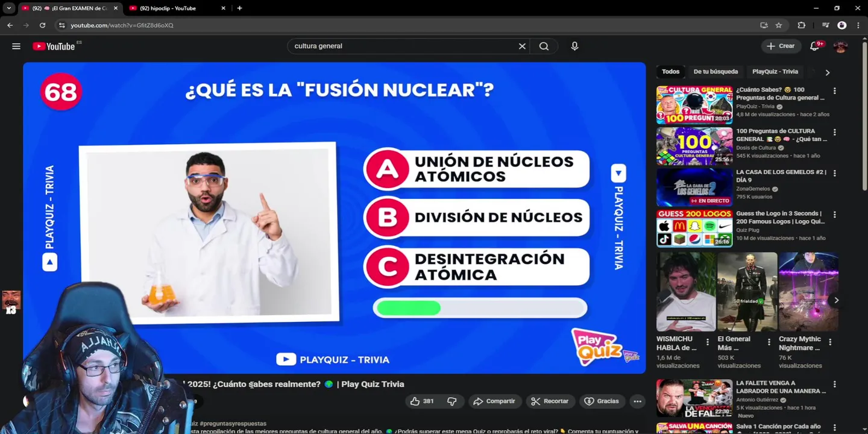Click the browser address bar URL
Viewport: 868px width, 434px height.
122,25
